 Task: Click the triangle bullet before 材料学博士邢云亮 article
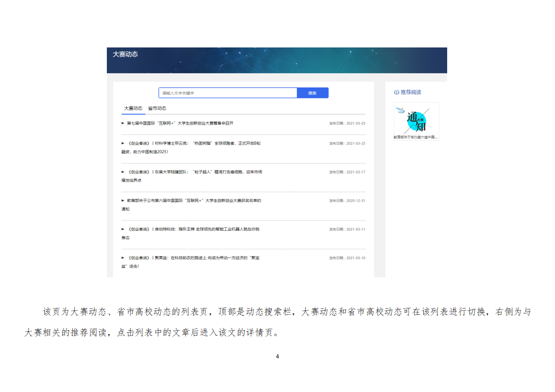[x=123, y=143]
